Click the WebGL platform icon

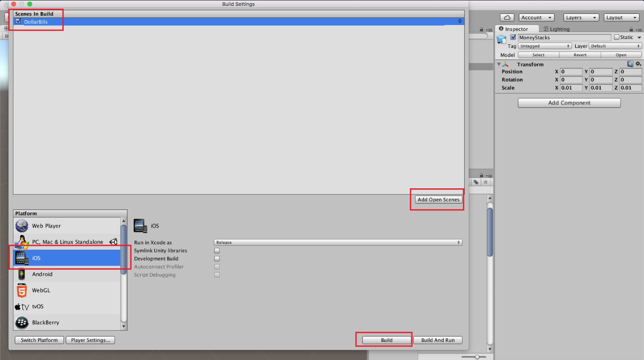click(x=22, y=290)
